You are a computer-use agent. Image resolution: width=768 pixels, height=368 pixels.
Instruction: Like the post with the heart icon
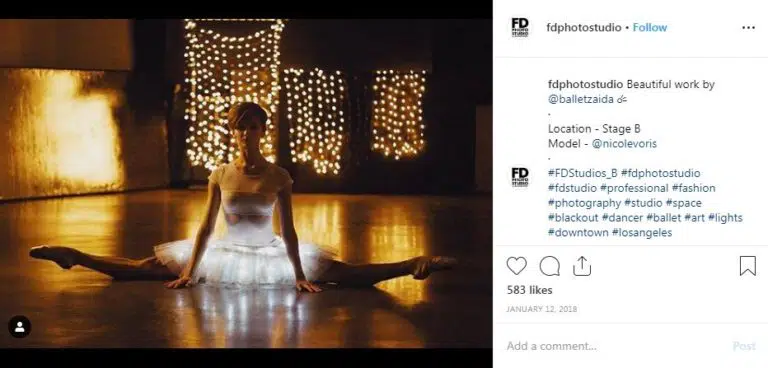pos(516,266)
